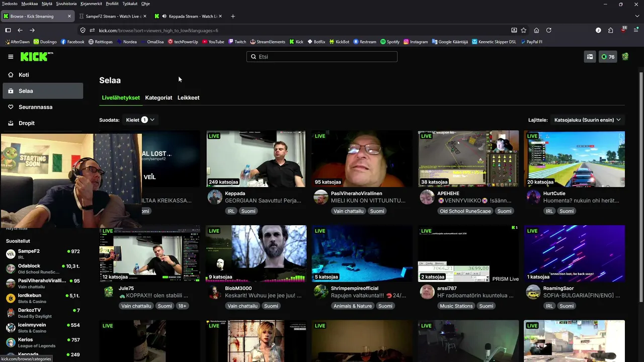Open the Tiedosto menu

coord(10,4)
